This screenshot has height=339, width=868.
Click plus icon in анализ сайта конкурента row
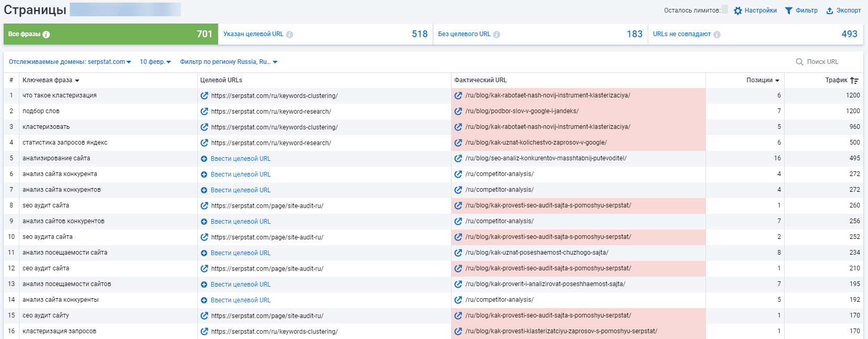204,174
